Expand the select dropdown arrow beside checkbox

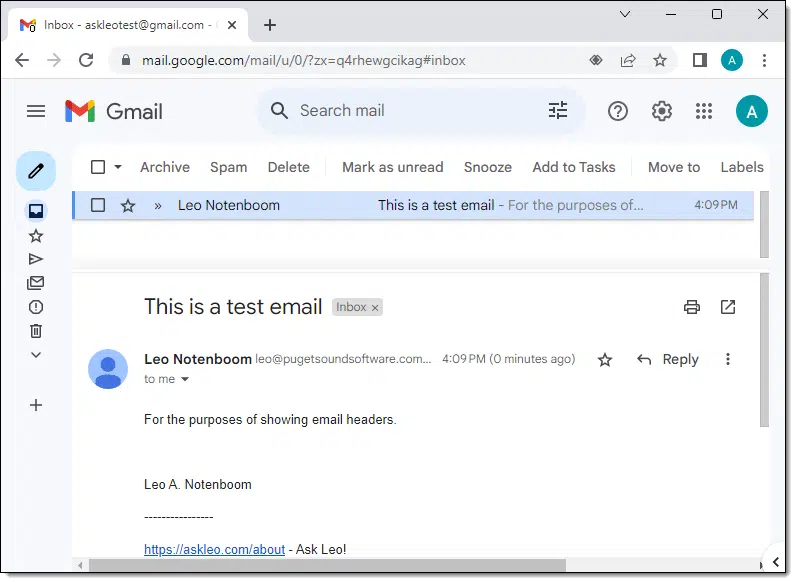pyautogui.click(x=118, y=168)
